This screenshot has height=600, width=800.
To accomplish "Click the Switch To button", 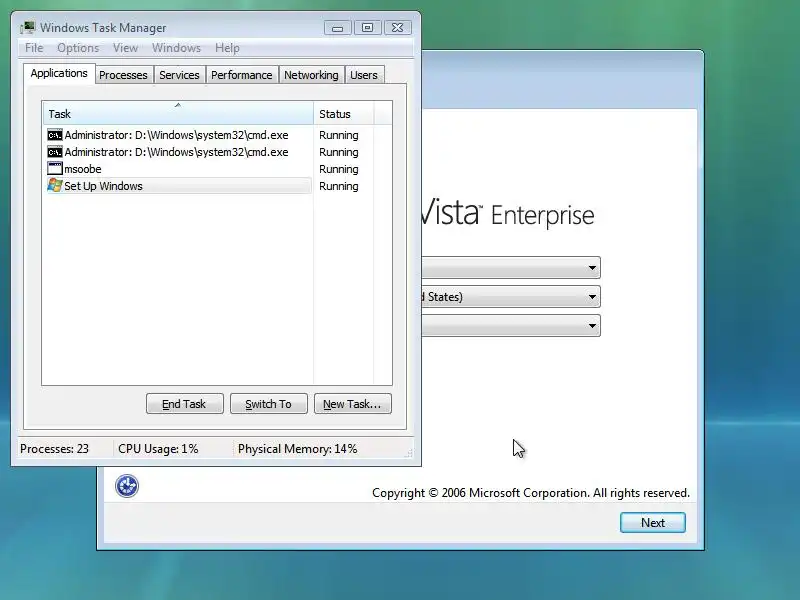I will (x=268, y=404).
